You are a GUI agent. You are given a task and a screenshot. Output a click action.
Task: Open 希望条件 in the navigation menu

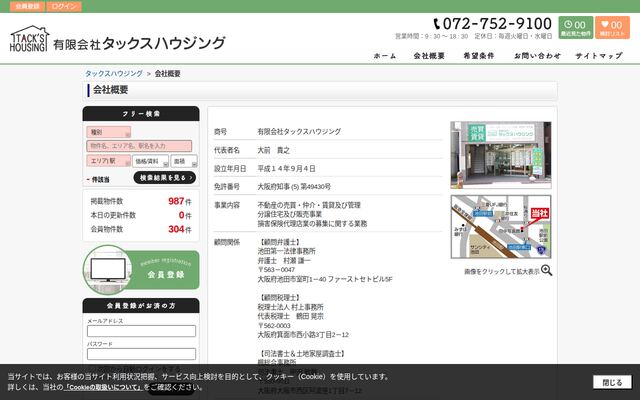(x=479, y=56)
